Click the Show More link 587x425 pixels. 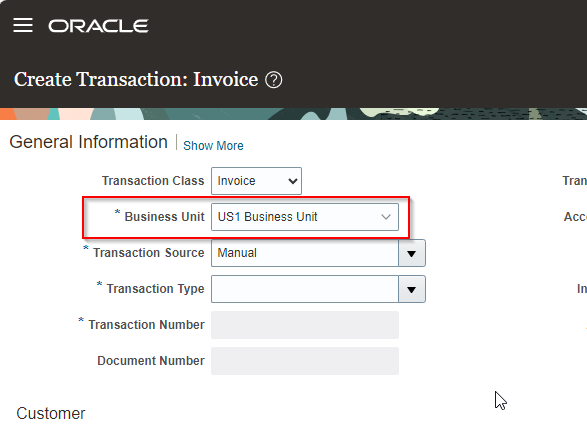click(x=213, y=146)
